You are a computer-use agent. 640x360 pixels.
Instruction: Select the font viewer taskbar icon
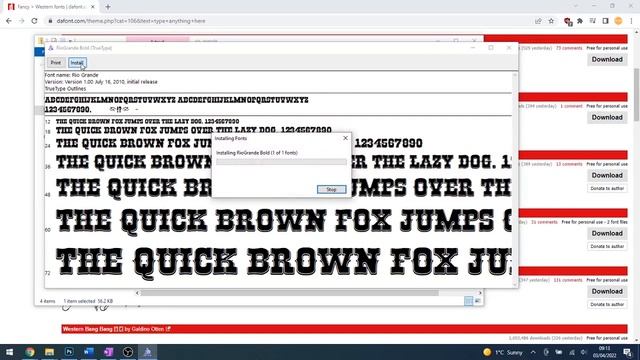[147, 352]
